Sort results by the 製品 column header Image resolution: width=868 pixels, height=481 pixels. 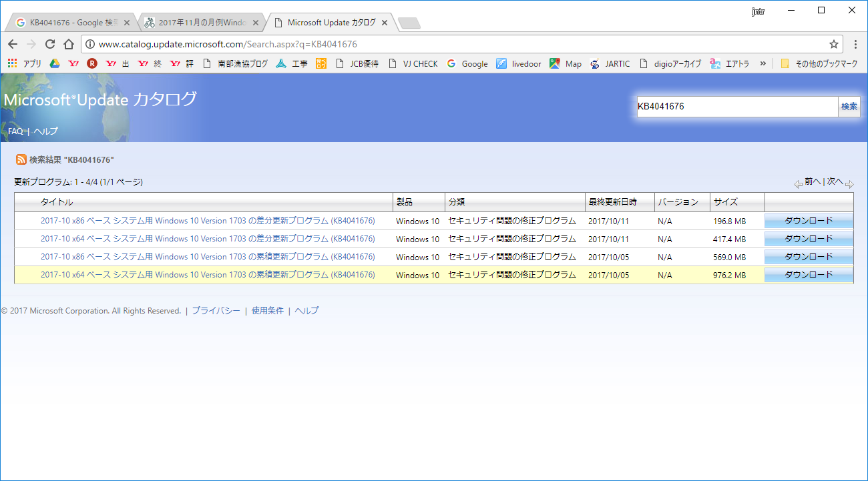tap(404, 202)
